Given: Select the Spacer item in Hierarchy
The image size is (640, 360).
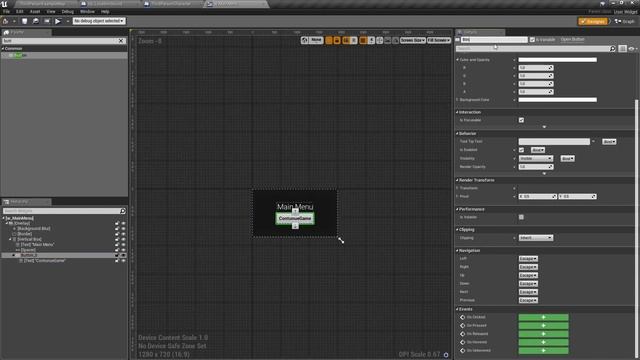Looking at the screenshot, I should pos(28,250).
